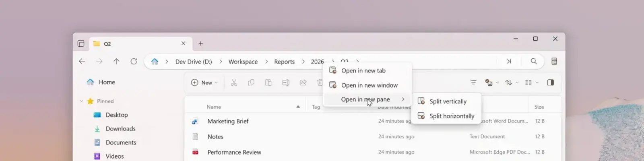644x161 pixels.
Task: Expand chevron after home icon in breadcrumb
Action: 167,62
